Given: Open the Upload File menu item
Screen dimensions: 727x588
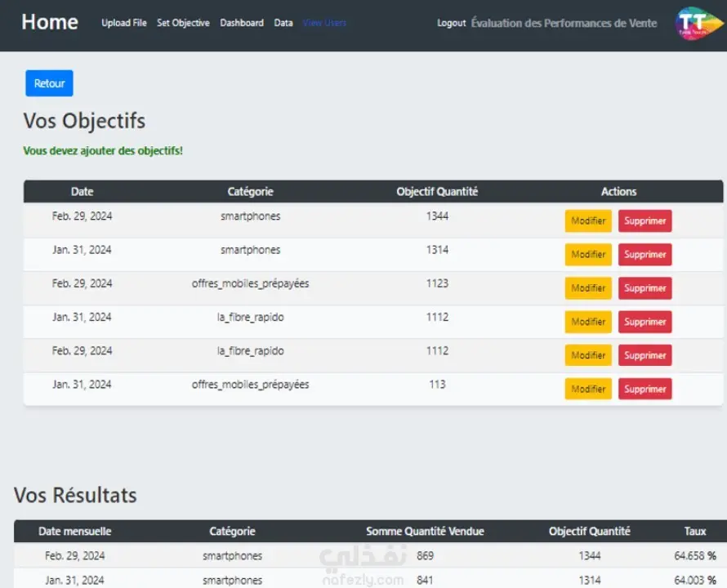Looking at the screenshot, I should click(124, 23).
